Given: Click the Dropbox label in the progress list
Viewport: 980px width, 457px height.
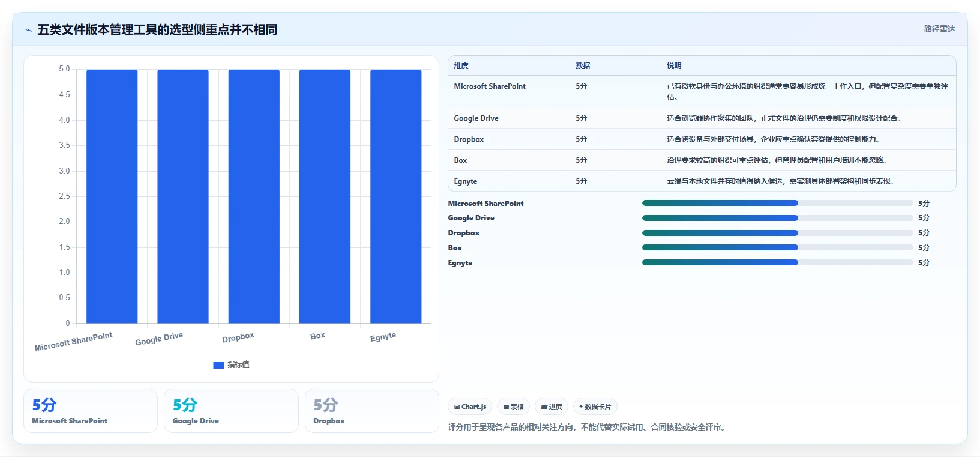Looking at the screenshot, I should pyautogui.click(x=464, y=233).
